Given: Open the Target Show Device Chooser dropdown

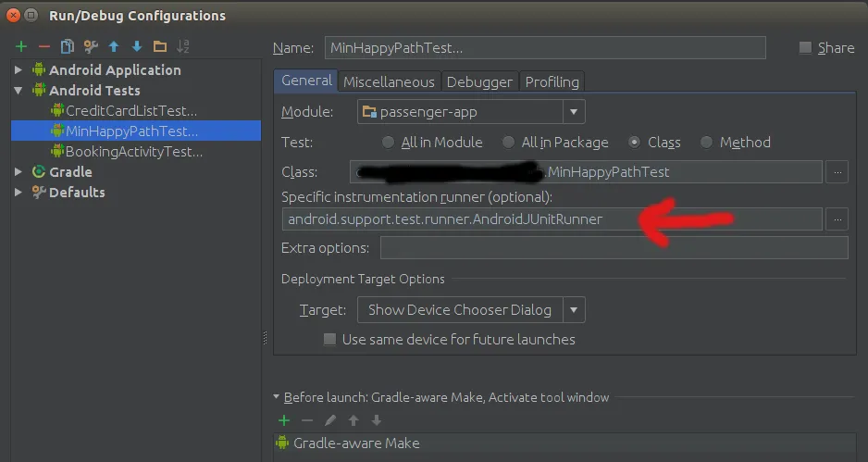Looking at the screenshot, I should coord(574,309).
